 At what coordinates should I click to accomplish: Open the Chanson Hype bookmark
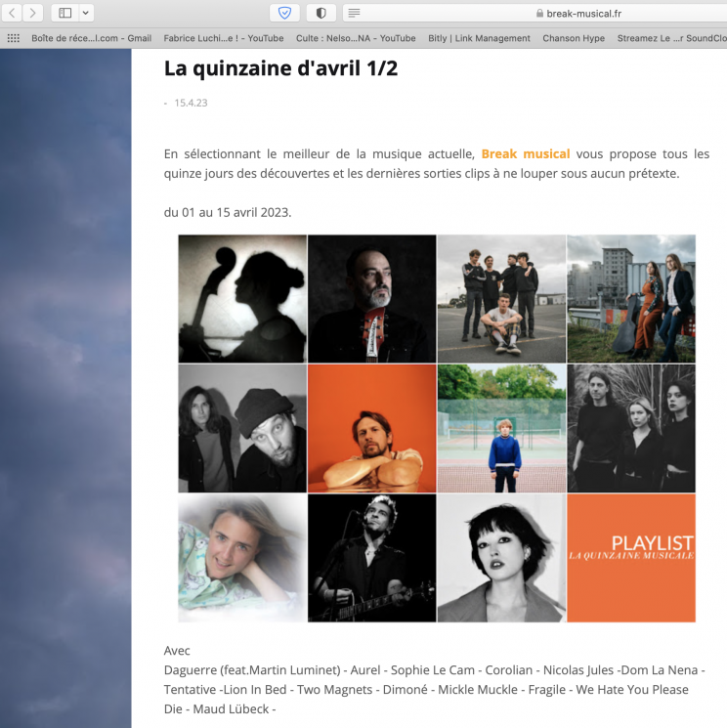pos(574,38)
